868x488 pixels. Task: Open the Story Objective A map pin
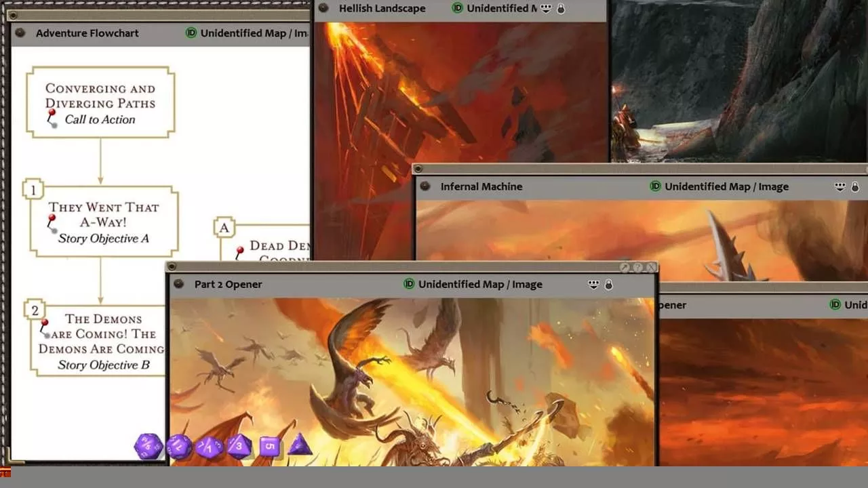(52, 224)
